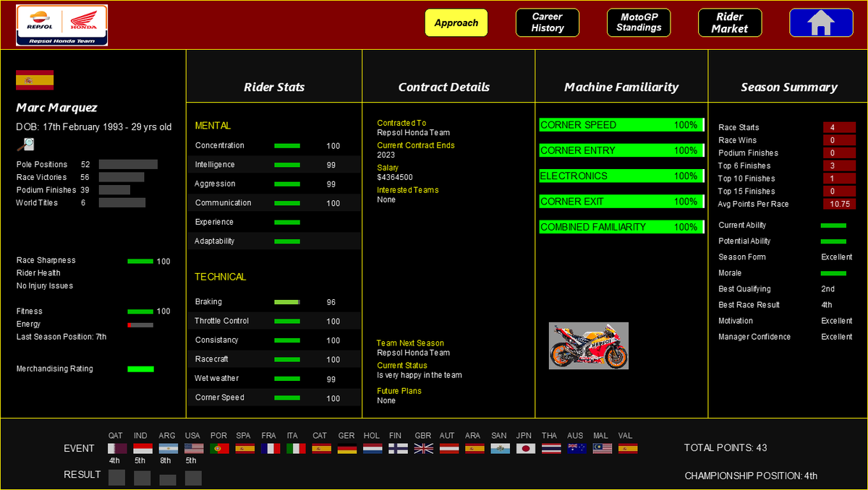
Task: Select the SAN event flag
Action: pyautogui.click(x=500, y=448)
